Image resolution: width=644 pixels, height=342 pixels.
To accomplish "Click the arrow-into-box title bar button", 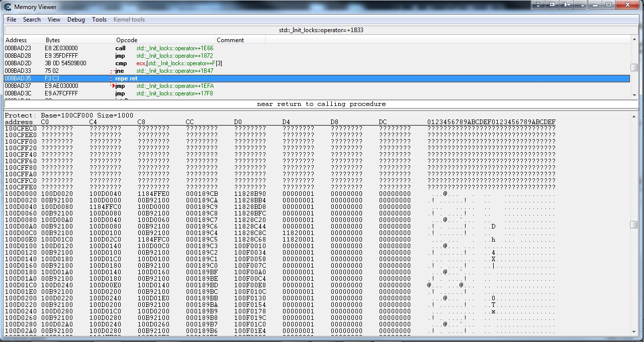I will (553, 5).
